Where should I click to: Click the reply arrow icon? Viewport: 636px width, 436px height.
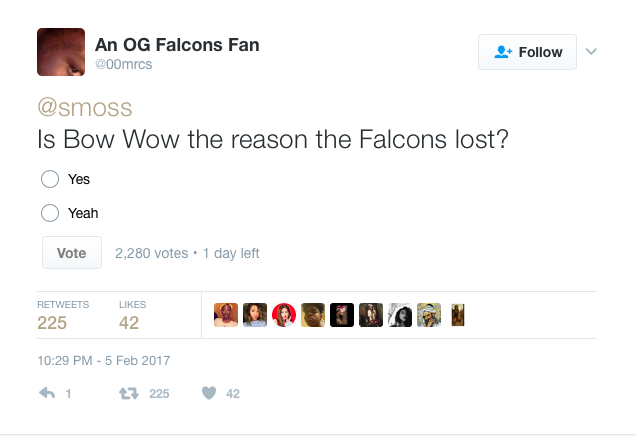(46, 394)
